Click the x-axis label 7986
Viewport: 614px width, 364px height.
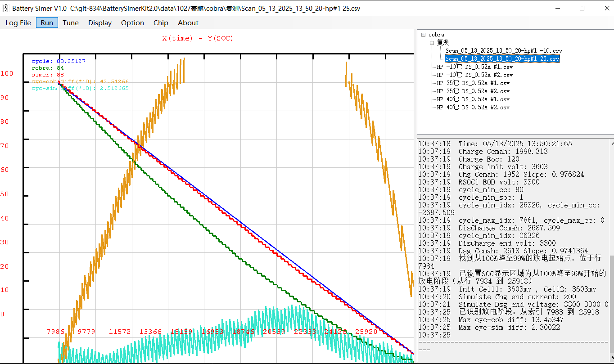point(55,332)
